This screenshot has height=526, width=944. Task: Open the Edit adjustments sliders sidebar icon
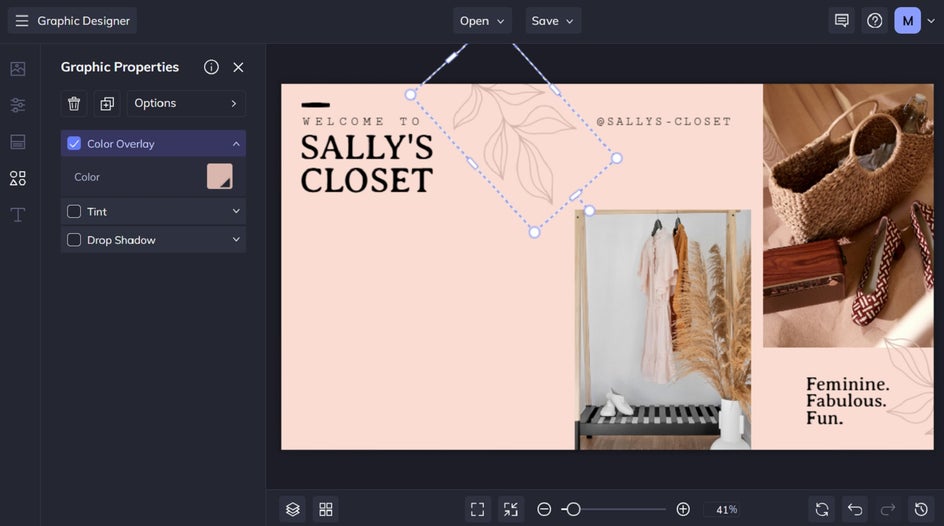click(18, 105)
